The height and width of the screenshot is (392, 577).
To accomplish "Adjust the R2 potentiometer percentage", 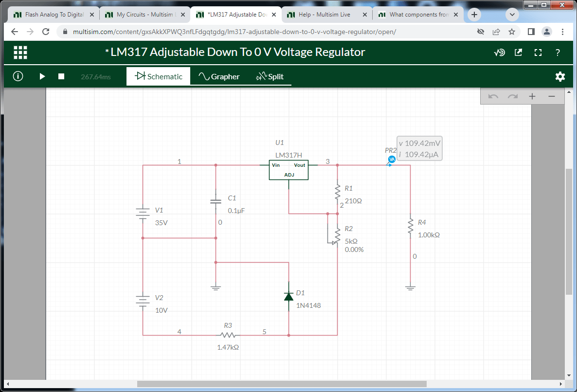I will [x=354, y=249].
